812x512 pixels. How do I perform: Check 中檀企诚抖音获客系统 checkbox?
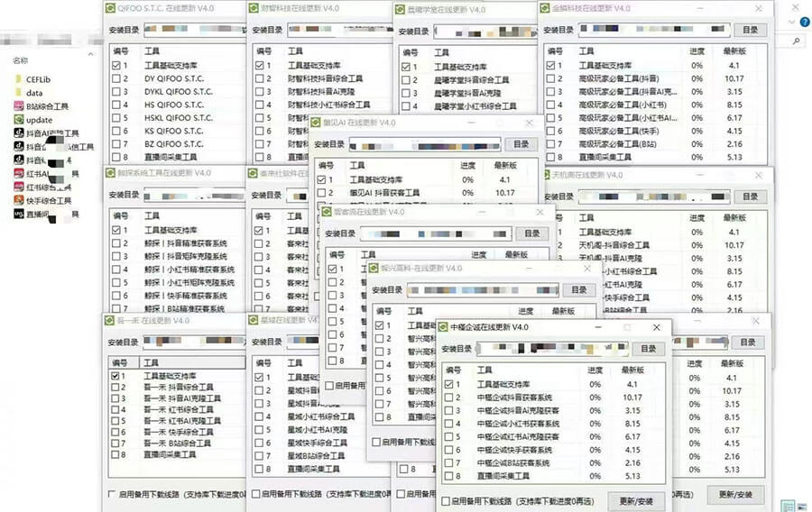click(x=449, y=398)
